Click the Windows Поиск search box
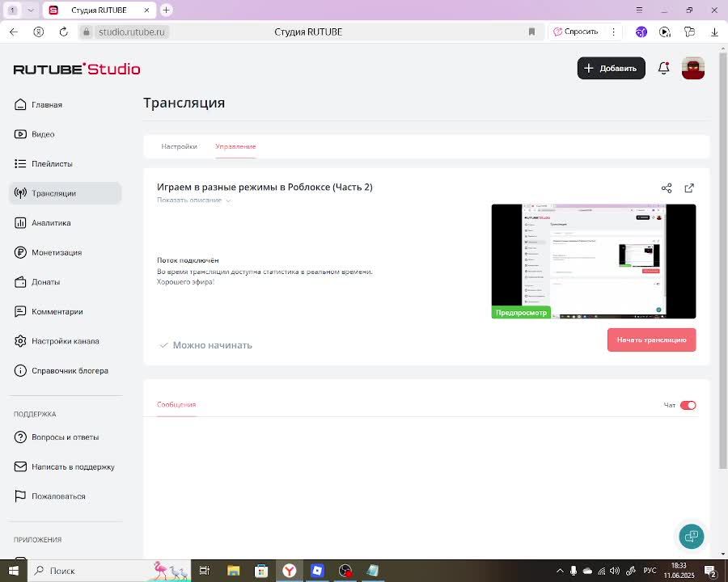 (x=110, y=571)
